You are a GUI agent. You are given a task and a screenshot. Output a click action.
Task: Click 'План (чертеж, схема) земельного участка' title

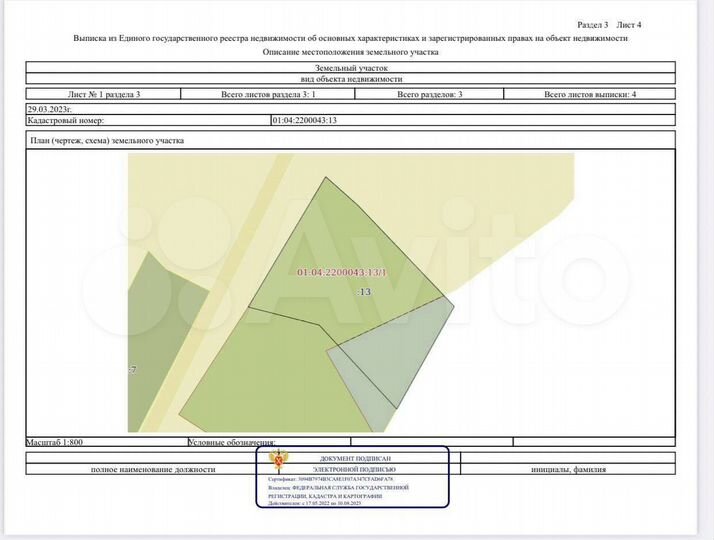click(x=107, y=141)
